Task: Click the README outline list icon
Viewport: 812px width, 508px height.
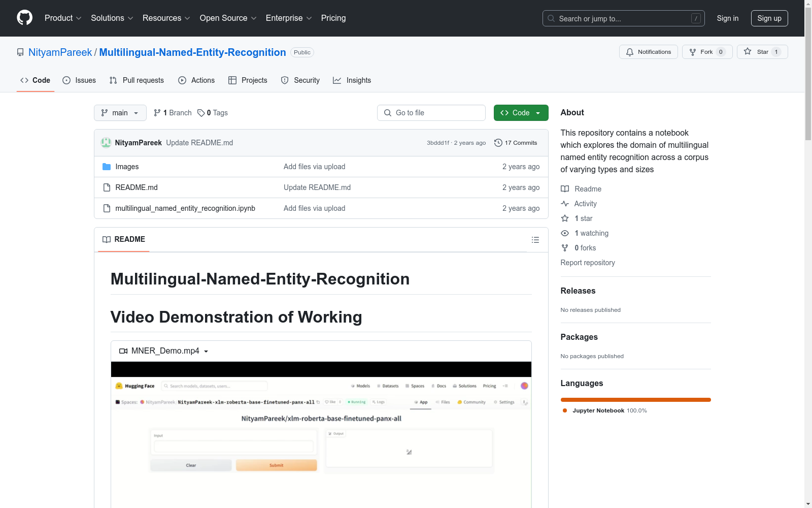Action: click(535, 240)
